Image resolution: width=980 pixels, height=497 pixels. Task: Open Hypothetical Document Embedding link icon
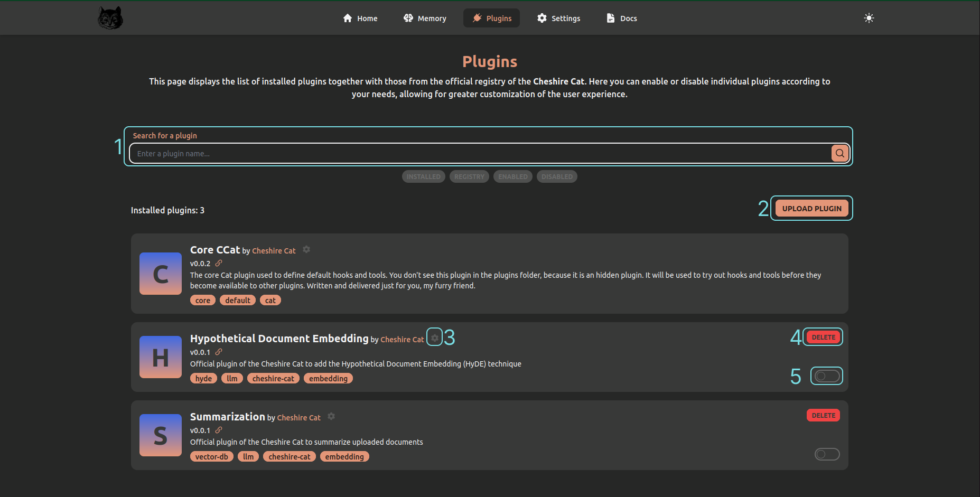tap(219, 352)
